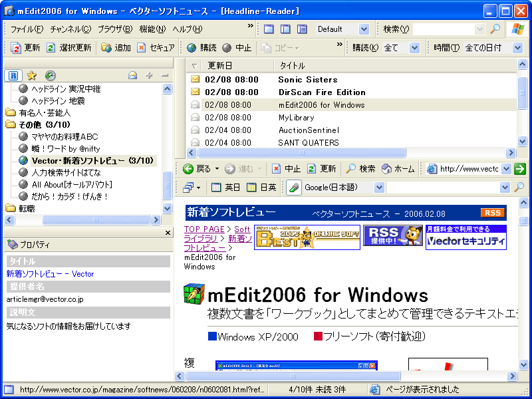This screenshot has height=399, width=532.
Task: Click the ホーム home icon
Action: (x=387, y=169)
